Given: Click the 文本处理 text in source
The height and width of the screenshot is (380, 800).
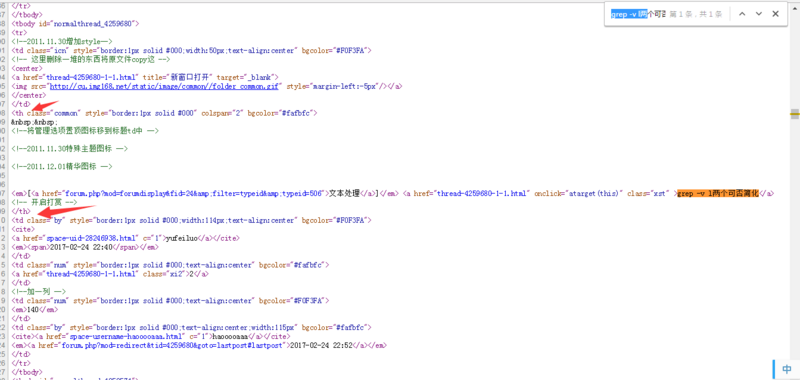Looking at the screenshot, I should 344,193.
